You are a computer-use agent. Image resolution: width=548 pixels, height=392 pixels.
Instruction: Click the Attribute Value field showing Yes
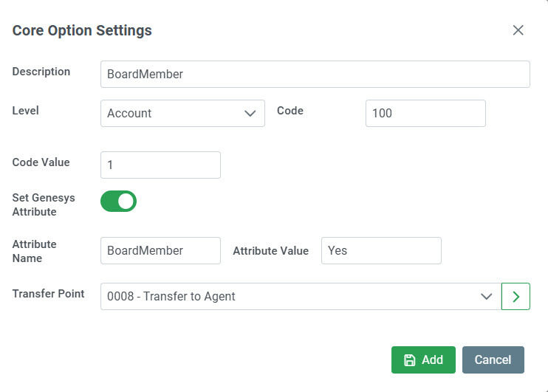click(x=381, y=250)
